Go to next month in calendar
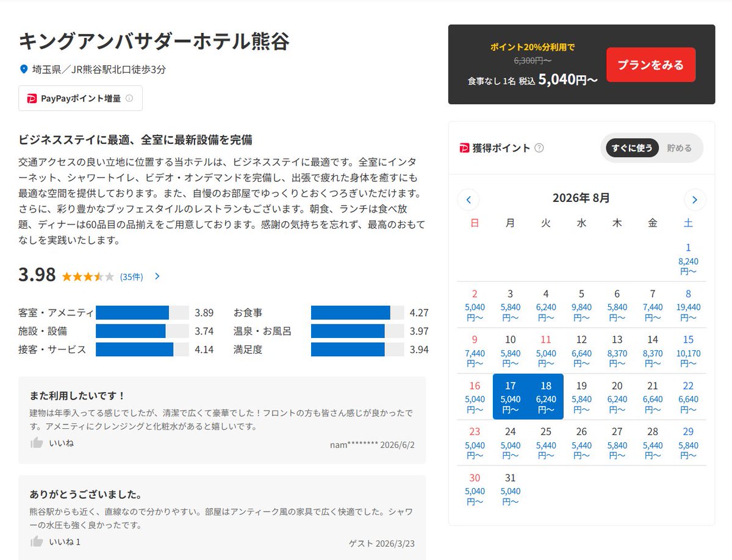 pyautogui.click(x=695, y=199)
